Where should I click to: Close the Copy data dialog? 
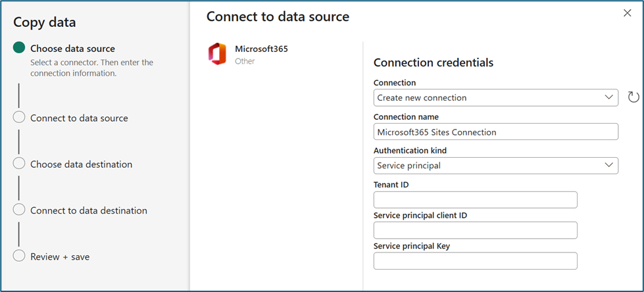tap(627, 13)
